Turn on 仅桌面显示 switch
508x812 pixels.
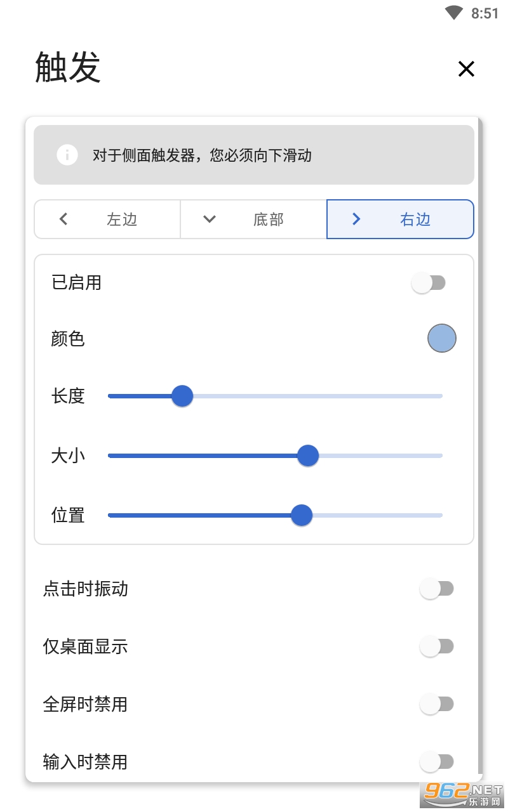point(437,646)
